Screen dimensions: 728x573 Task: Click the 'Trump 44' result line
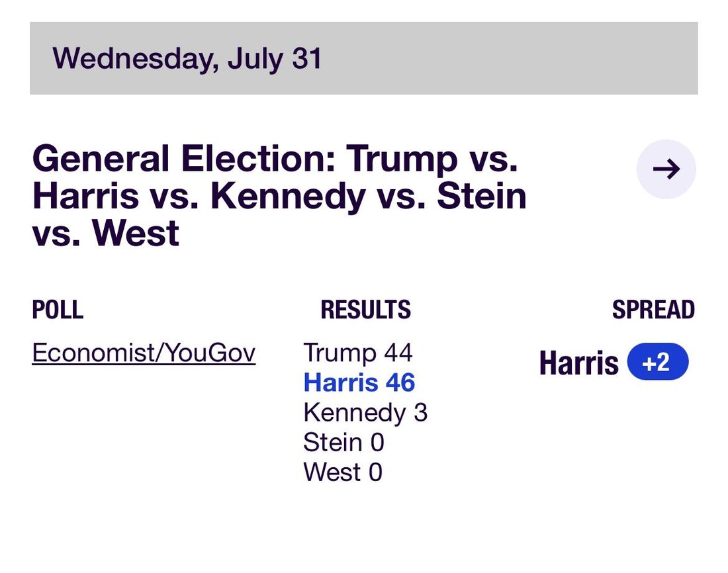pos(357,353)
